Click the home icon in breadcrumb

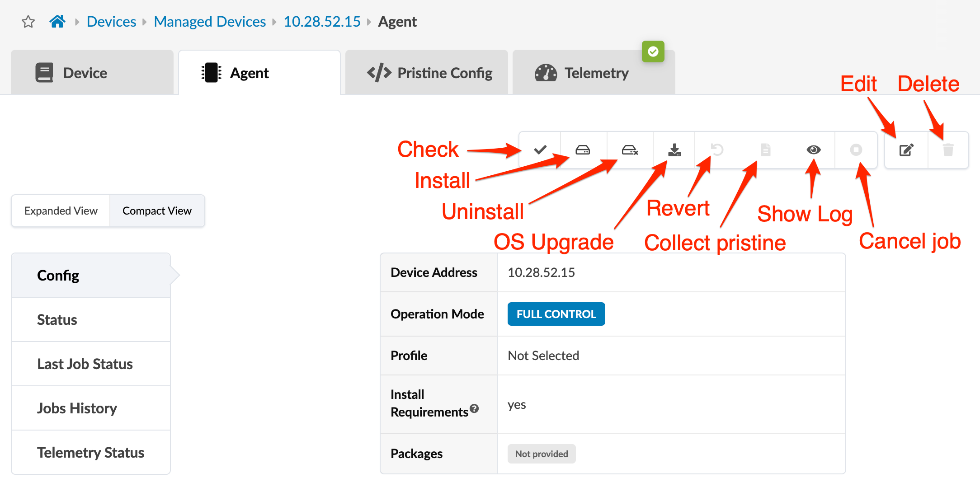pyautogui.click(x=57, y=21)
